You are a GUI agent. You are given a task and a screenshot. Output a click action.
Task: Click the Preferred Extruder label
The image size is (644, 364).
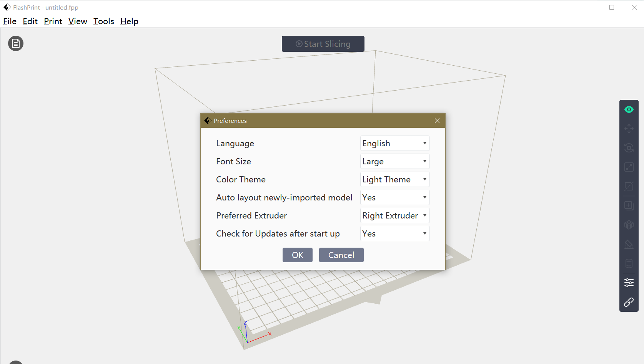tap(251, 215)
